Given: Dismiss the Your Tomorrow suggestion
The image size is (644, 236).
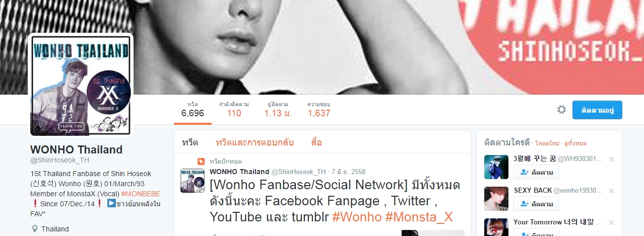Looking at the screenshot, I should coord(611,222).
